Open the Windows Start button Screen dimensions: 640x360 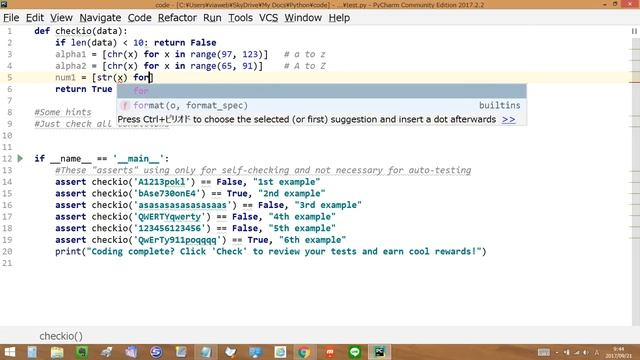[x=9, y=352]
